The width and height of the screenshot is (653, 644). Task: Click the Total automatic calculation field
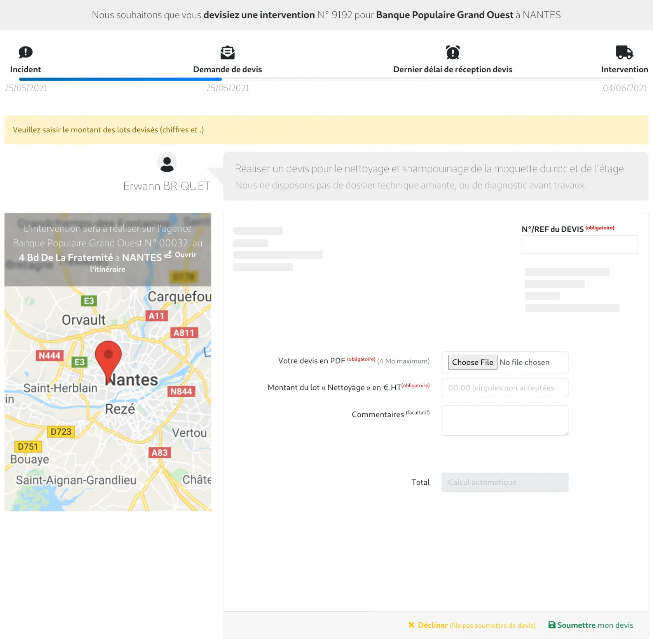click(x=505, y=482)
